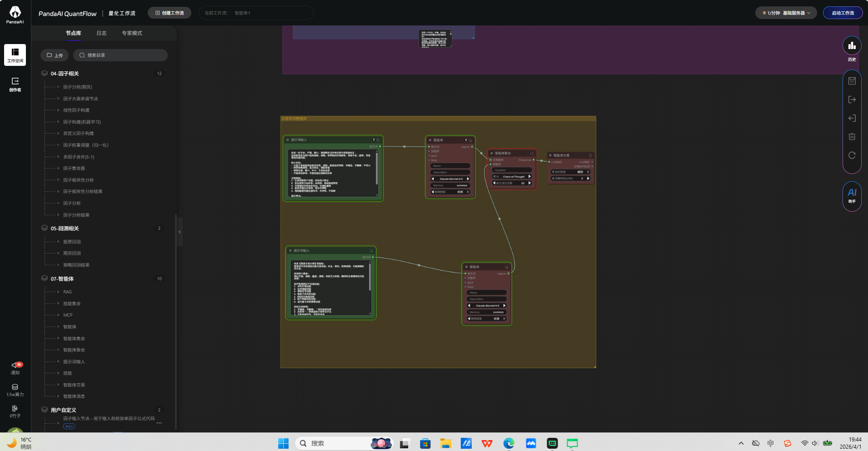This screenshot has height=451, width=868.
Task: Click the trash delete icon in right toolbar
Action: [852, 137]
